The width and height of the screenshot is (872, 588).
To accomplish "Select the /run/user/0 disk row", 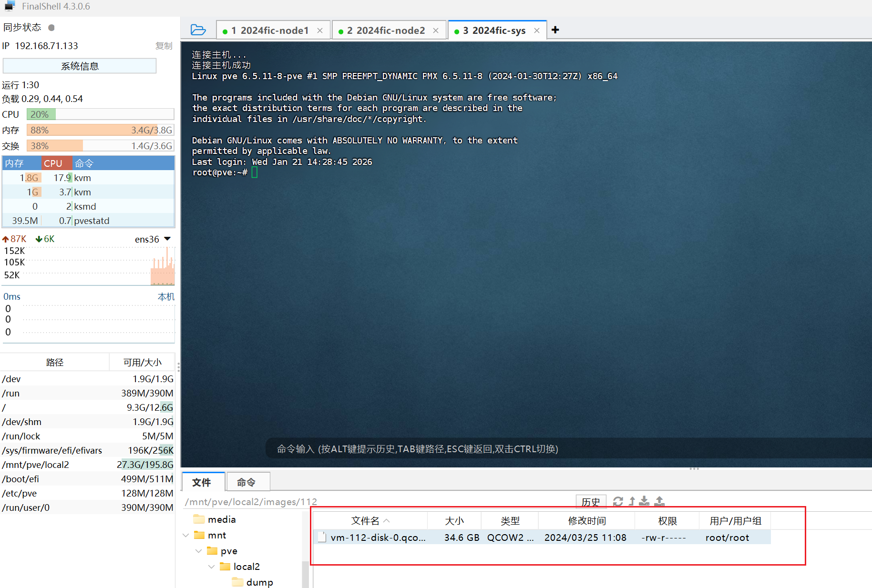I will point(88,507).
